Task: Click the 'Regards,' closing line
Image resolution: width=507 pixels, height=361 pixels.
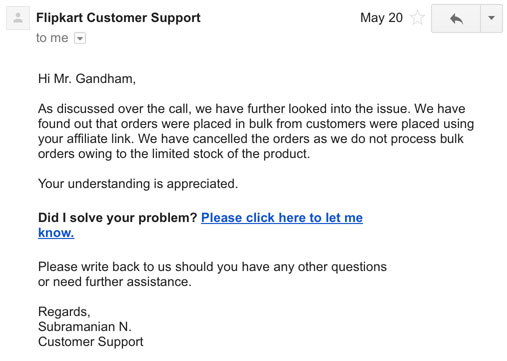Action: (64, 312)
